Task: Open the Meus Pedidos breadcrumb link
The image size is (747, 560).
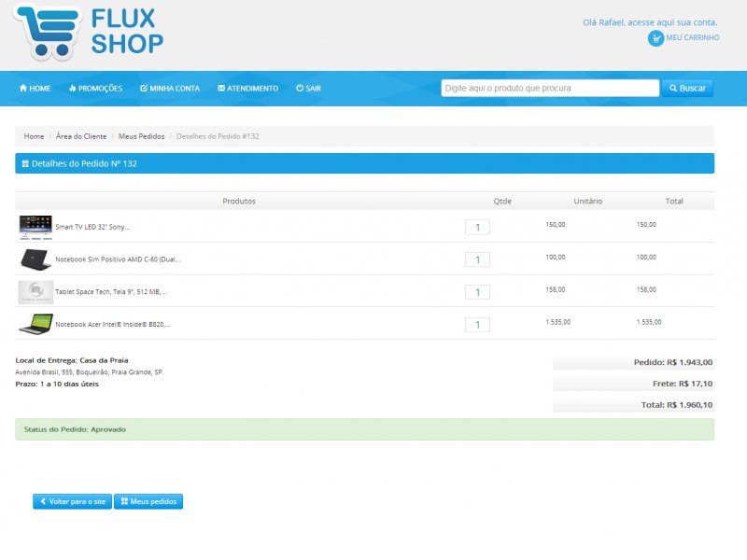Action: (x=142, y=136)
